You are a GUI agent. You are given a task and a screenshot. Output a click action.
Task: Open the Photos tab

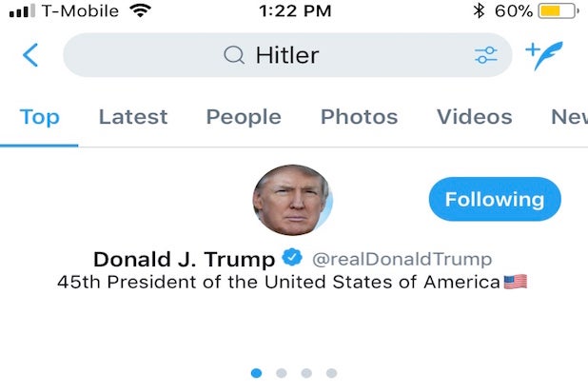tap(359, 117)
